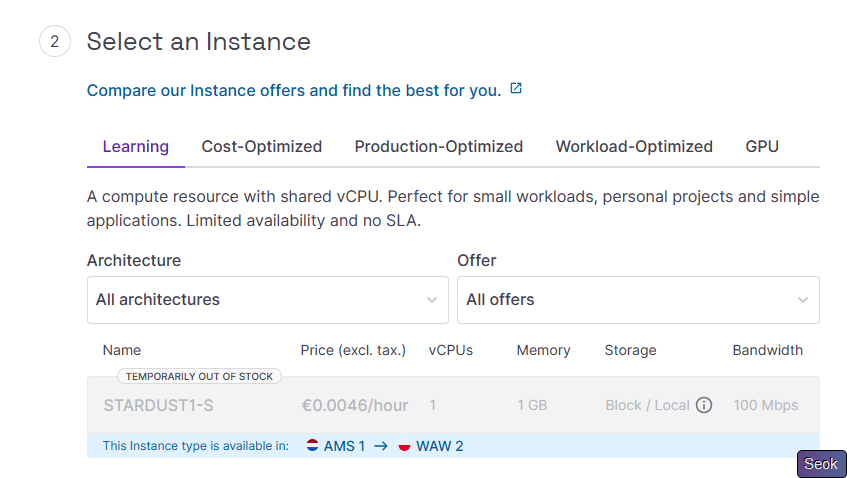Choose the AMS 1 availability zone link
Screen dimensions: 847x478
pyautogui.click(x=344, y=446)
